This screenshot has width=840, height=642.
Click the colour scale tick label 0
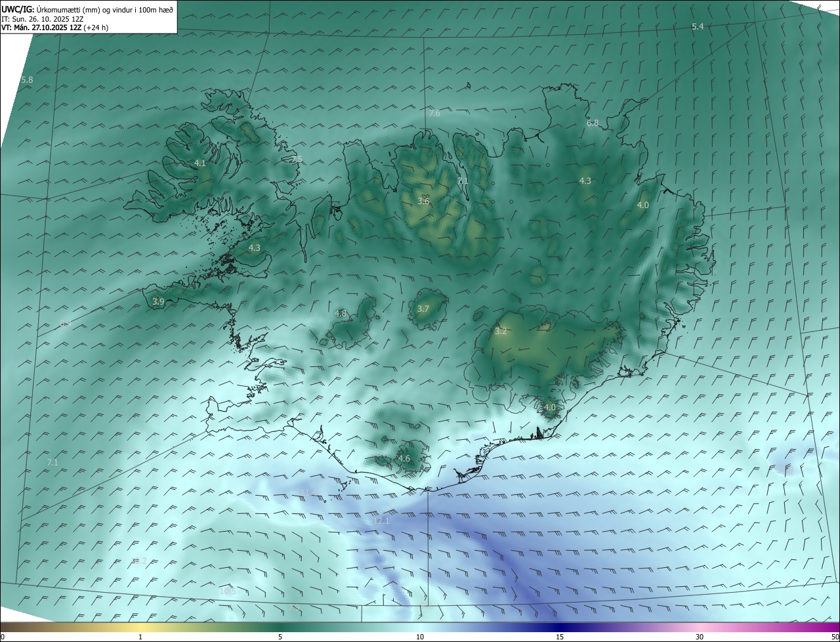2,637
